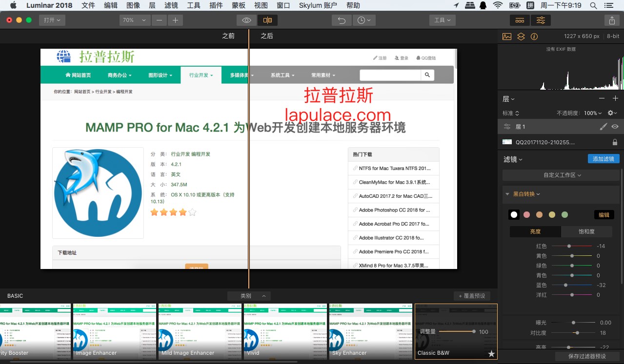The width and height of the screenshot is (624, 364).
Task: Toggle the before/after compare view icon
Action: pyautogui.click(x=267, y=20)
